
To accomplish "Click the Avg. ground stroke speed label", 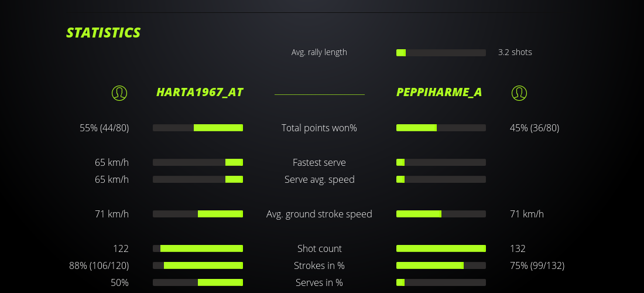I will (x=319, y=214).
